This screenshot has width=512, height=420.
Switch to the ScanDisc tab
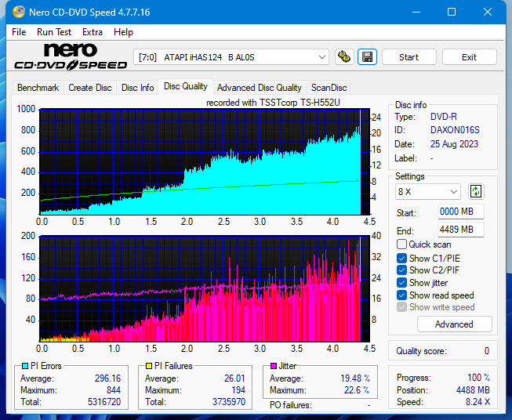[x=329, y=88]
